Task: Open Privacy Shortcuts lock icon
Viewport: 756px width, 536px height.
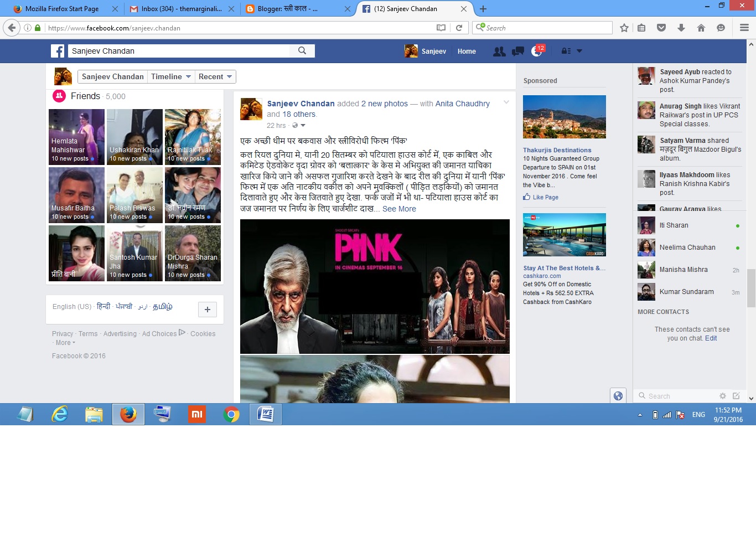Action: [566, 51]
